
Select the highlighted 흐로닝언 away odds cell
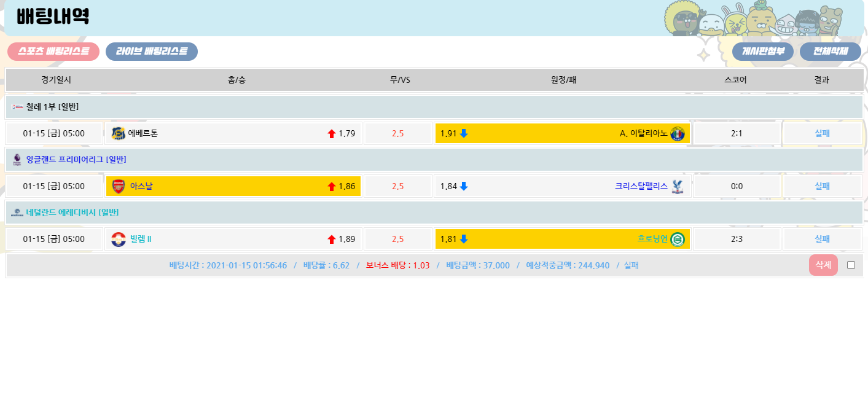click(x=562, y=239)
